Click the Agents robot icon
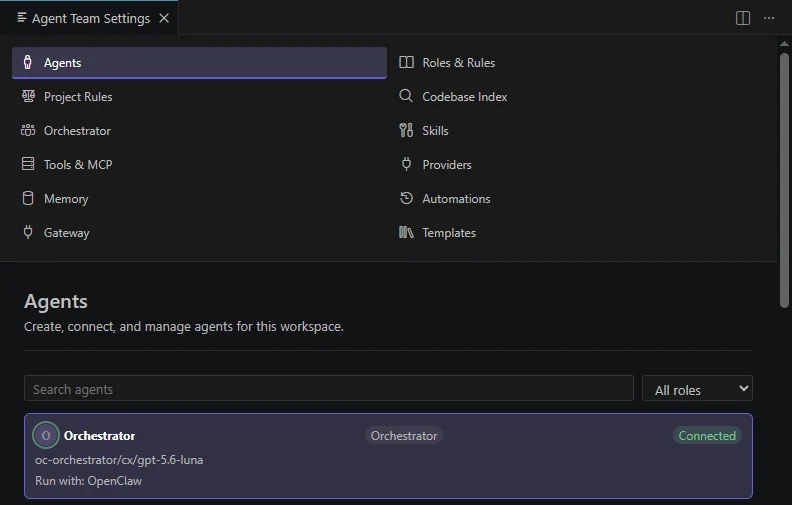The image size is (792, 505). pyautogui.click(x=28, y=62)
